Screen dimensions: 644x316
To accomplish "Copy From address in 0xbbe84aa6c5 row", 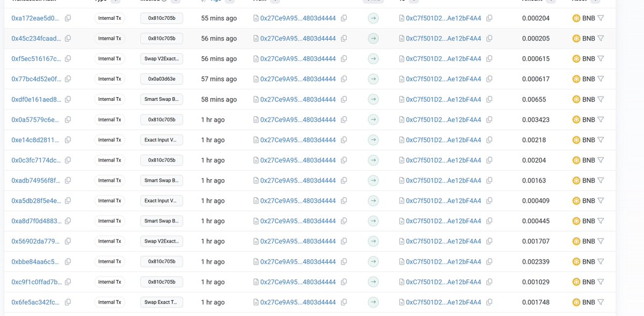I will 343,262.
